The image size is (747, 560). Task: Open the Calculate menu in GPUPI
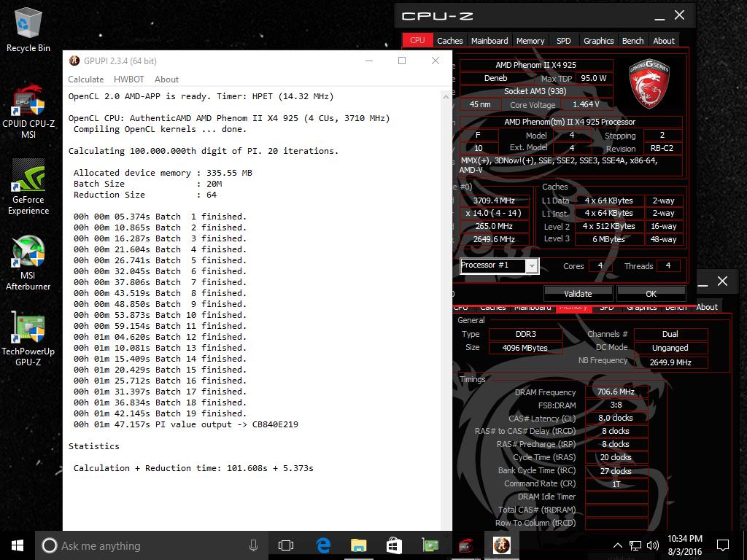[x=86, y=79]
